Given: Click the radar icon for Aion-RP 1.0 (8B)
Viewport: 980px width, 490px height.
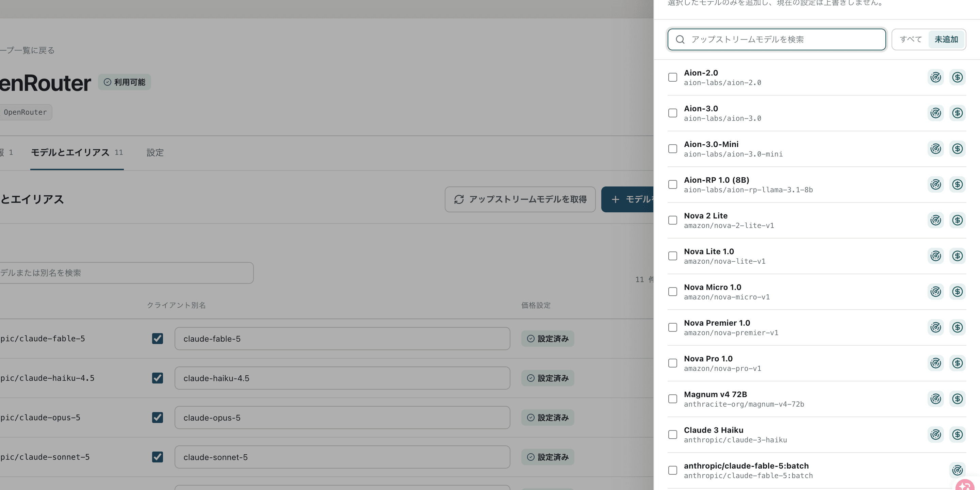Looking at the screenshot, I should tap(935, 184).
